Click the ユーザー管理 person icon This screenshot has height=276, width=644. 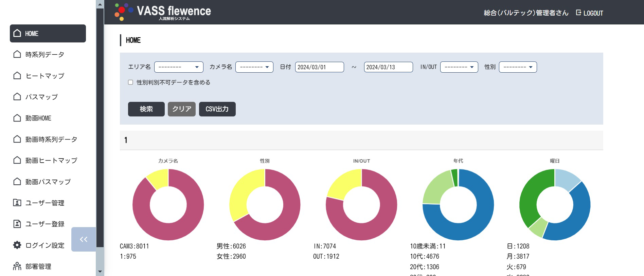coord(17,203)
